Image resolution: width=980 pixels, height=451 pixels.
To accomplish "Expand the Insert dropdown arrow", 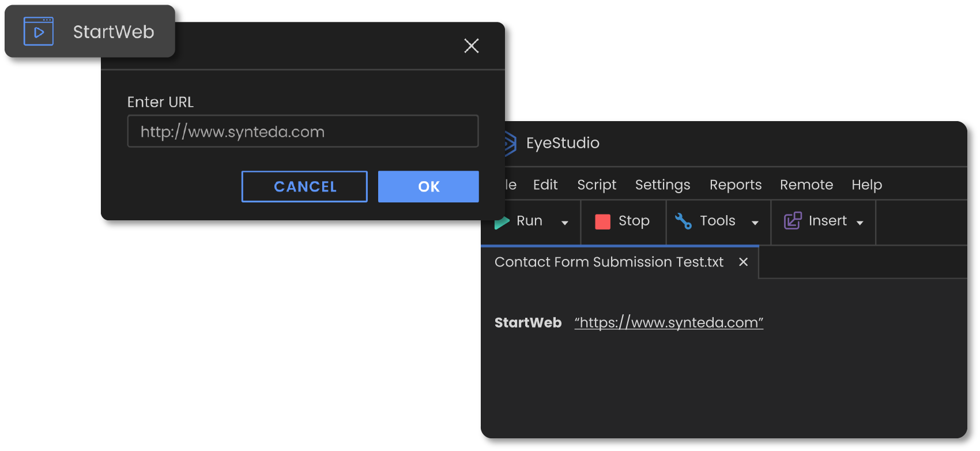I will click(x=860, y=223).
